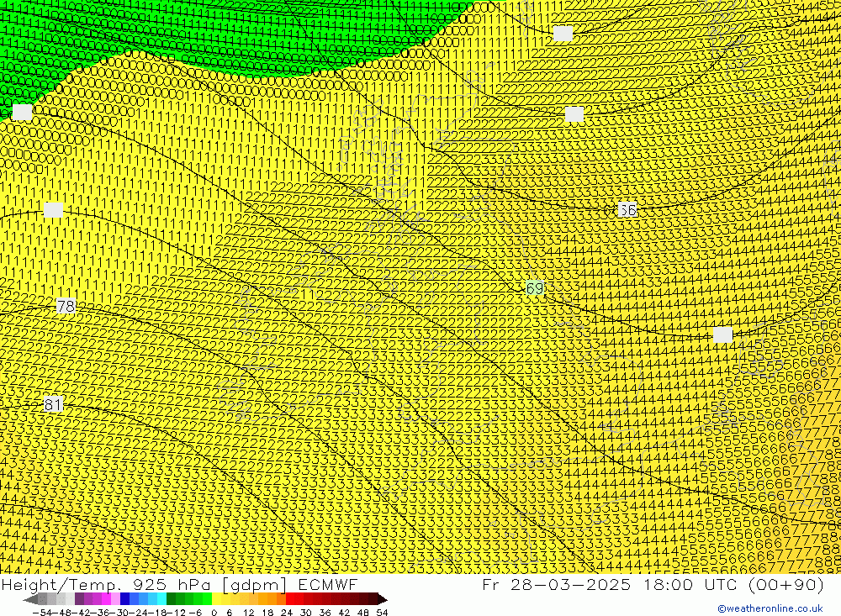The height and width of the screenshot is (616, 841).
Task: Click the legend value 36
Action: click(325, 613)
